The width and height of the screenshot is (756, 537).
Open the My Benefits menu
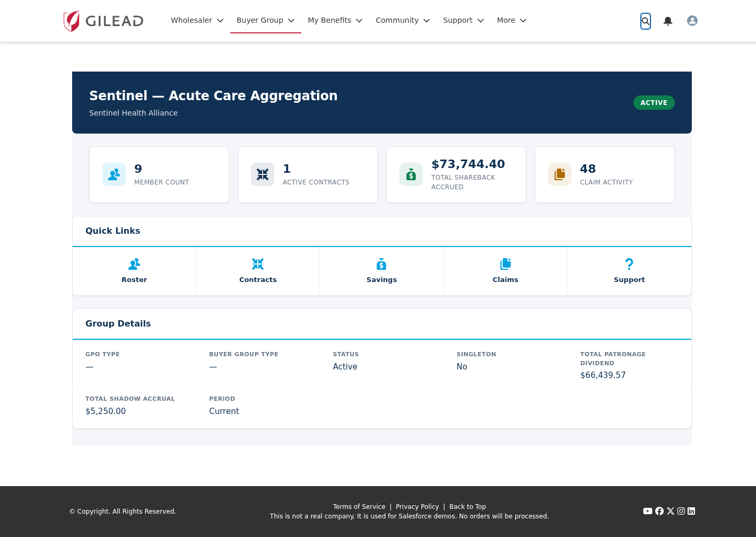click(335, 20)
